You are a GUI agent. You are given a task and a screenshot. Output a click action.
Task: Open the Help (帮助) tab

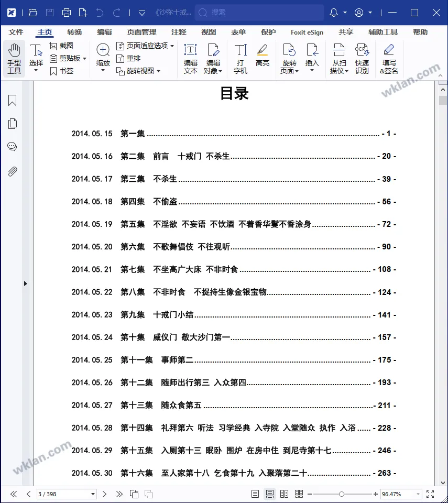[420, 32]
